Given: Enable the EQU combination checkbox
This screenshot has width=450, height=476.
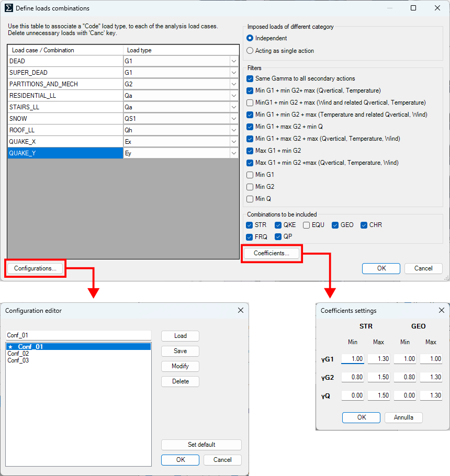Looking at the screenshot, I should coord(307,225).
